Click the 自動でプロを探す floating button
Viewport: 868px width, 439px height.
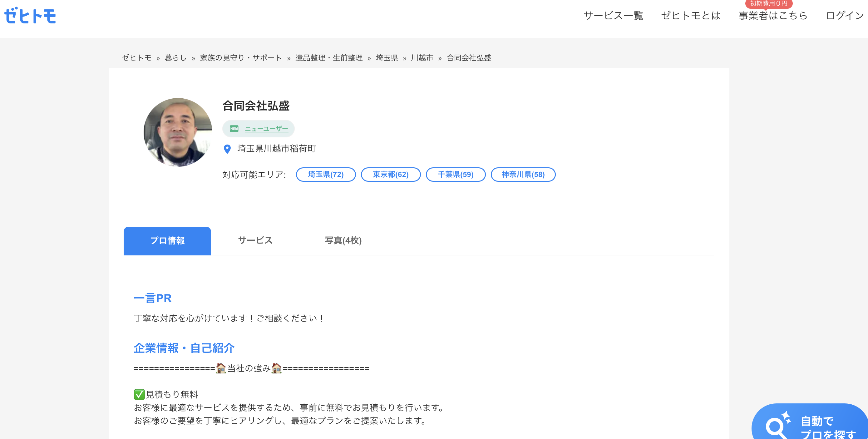pyautogui.click(x=810, y=422)
